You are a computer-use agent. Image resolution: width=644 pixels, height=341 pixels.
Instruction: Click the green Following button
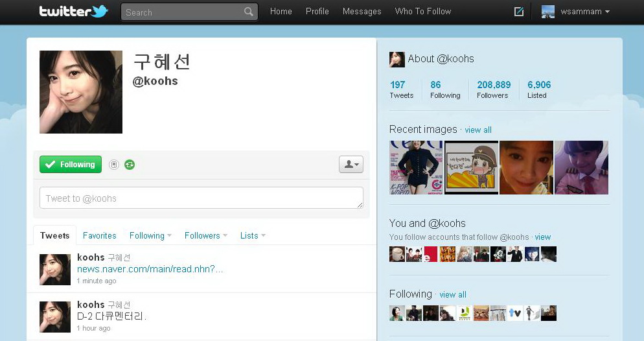pos(71,164)
